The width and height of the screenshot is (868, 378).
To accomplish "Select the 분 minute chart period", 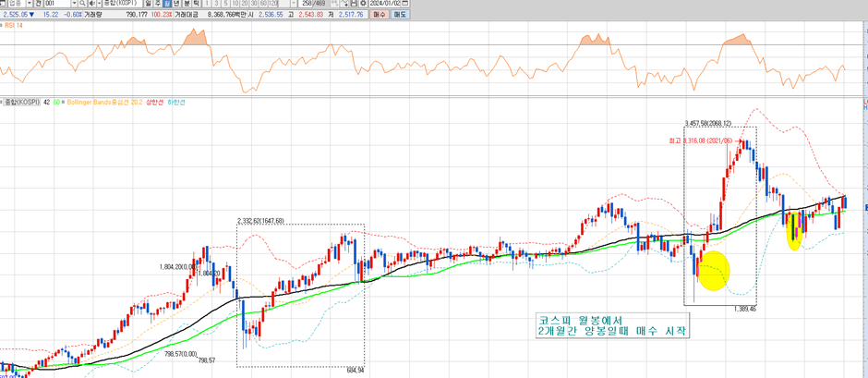I will (x=187, y=3).
